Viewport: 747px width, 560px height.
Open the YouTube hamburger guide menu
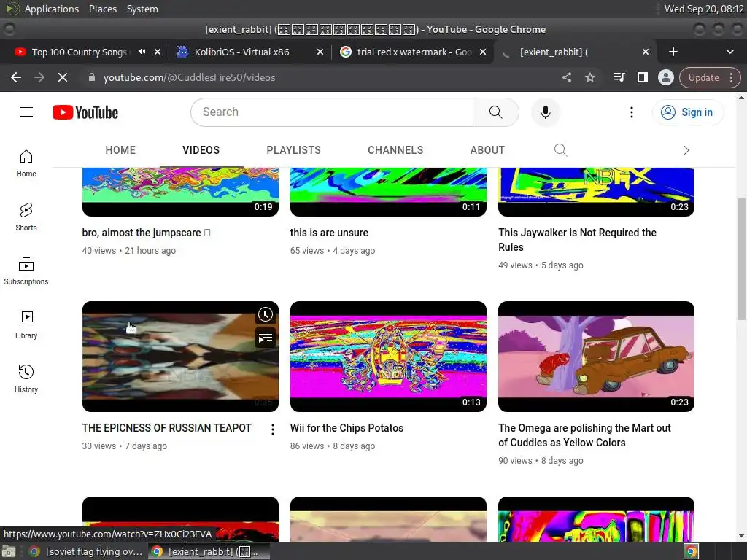click(26, 112)
